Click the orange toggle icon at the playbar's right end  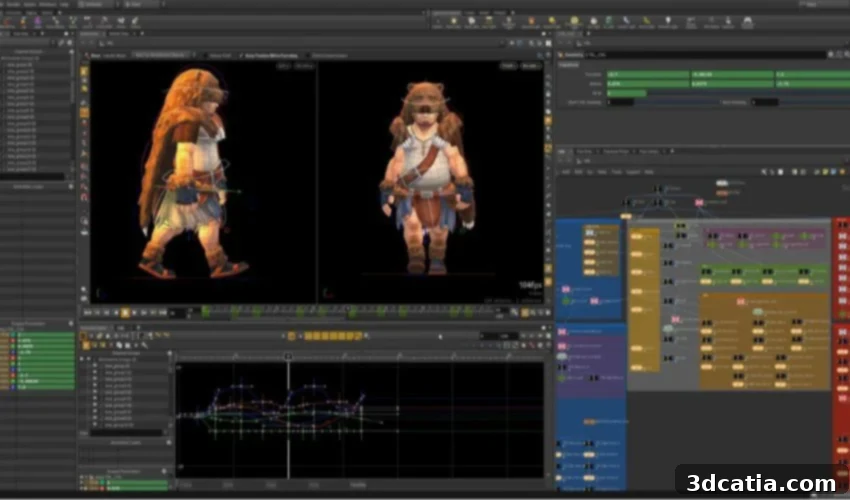(525, 312)
